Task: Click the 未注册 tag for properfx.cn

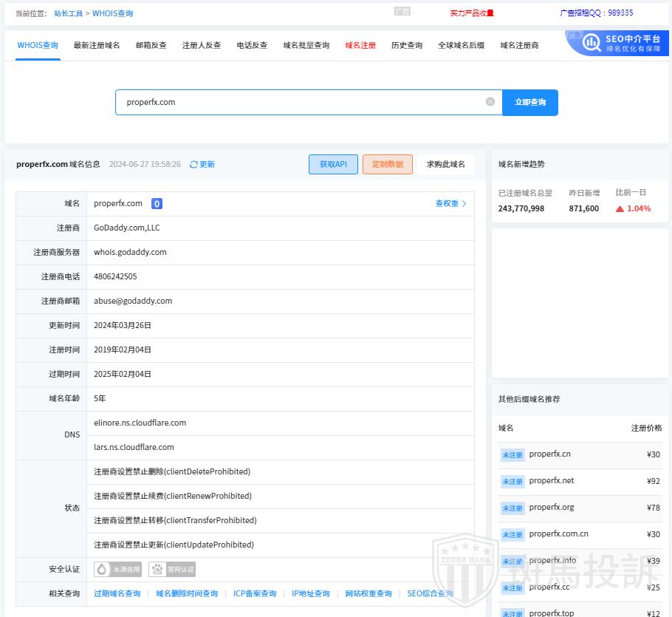Action: pos(512,455)
